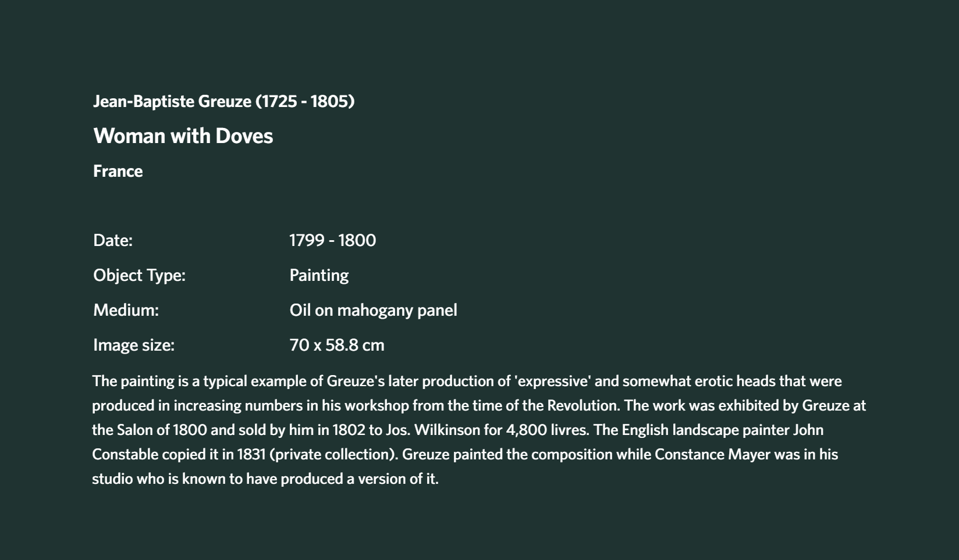The width and height of the screenshot is (959, 560).
Task: Click the first line of description text
Action: click(x=467, y=381)
